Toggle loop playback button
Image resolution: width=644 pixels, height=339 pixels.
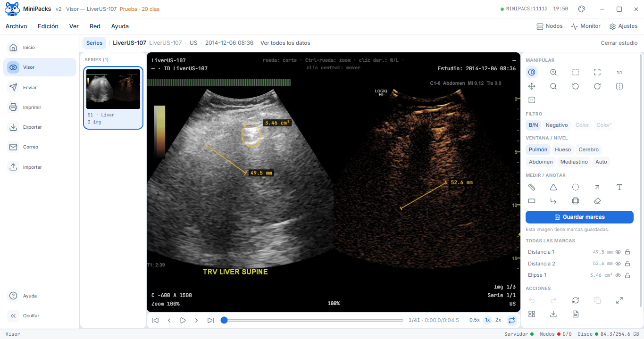point(511,320)
